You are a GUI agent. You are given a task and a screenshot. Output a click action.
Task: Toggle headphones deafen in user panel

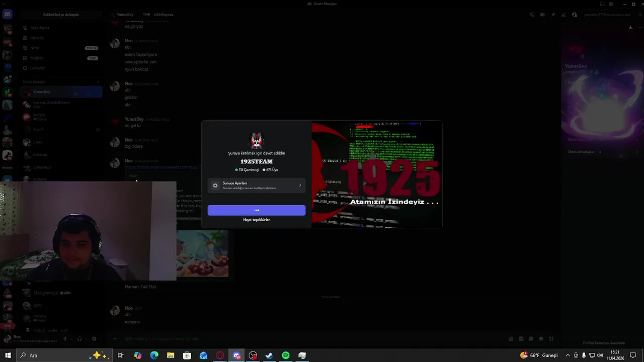[79, 339]
